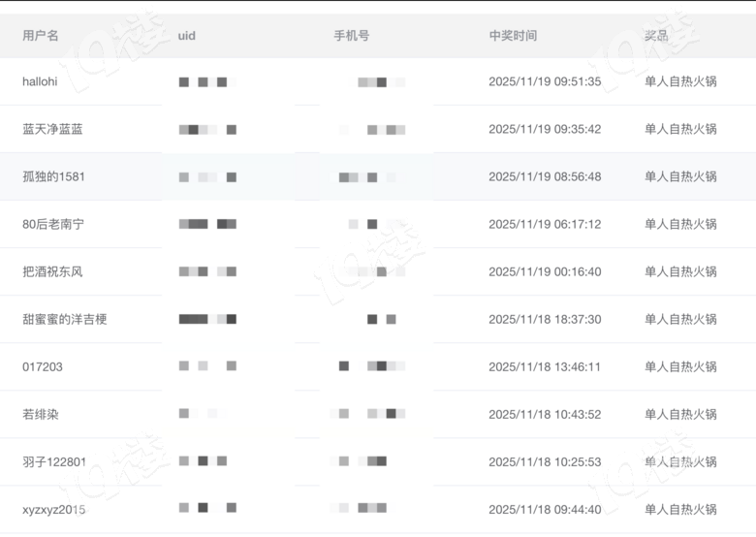Click the user 羽子122801
Image resolution: width=756 pixels, height=537 pixels.
click(x=54, y=462)
